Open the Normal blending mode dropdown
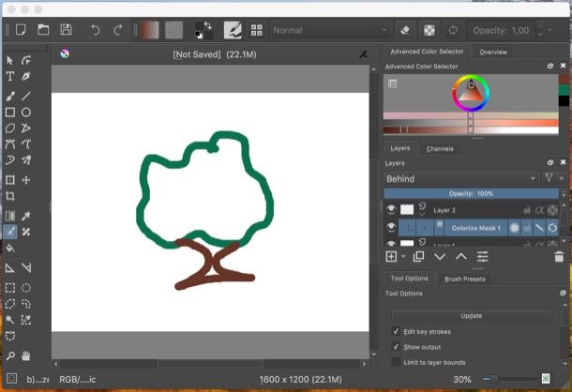 click(330, 30)
